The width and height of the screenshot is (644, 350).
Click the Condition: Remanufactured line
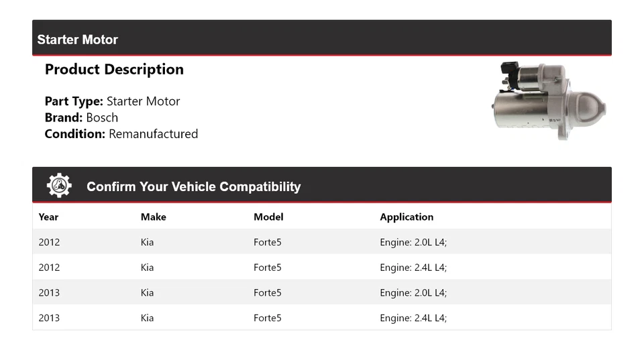pyautogui.click(x=121, y=133)
